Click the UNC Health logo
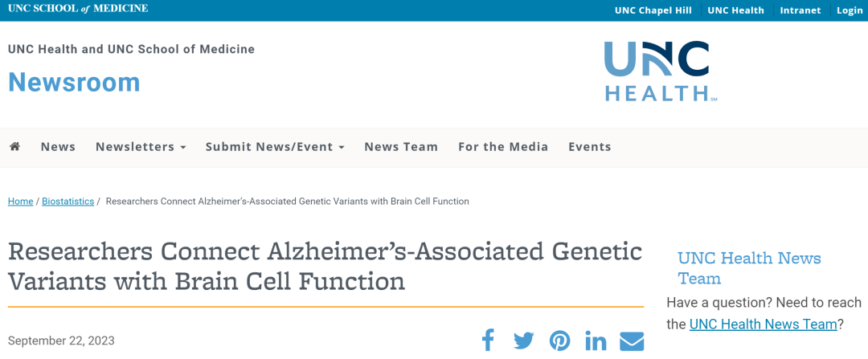This screenshot has width=868, height=359. [x=660, y=71]
